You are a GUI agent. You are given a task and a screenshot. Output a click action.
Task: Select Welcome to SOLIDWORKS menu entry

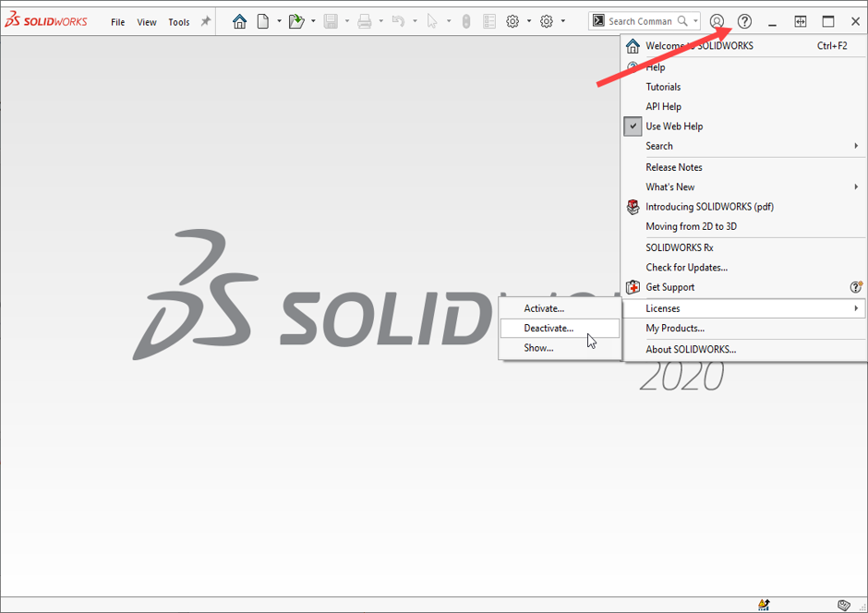743,46
